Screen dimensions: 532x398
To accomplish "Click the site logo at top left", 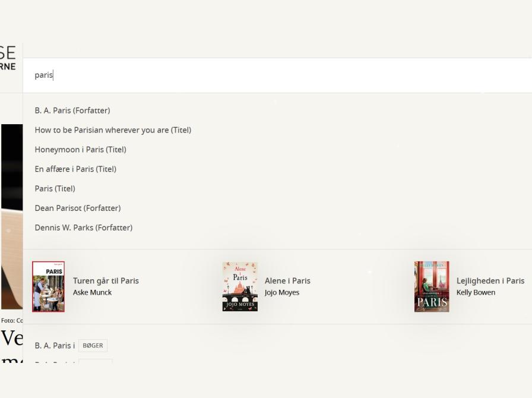I will point(8,58).
